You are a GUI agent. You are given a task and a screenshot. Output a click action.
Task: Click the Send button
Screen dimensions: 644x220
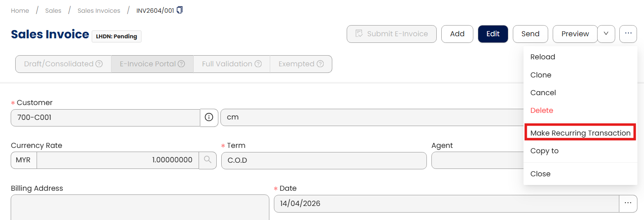click(530, 34)
